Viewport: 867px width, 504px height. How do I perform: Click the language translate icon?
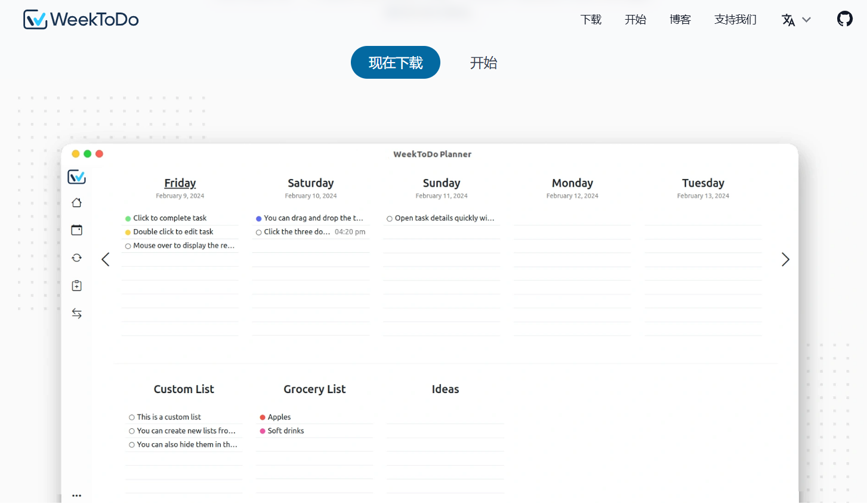pos(788,20)
